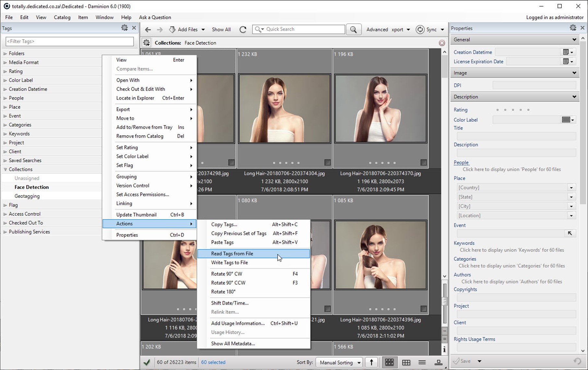Click the Sync icon in toolbar
The width and height of the screenshot is (588, 370).
420,30
